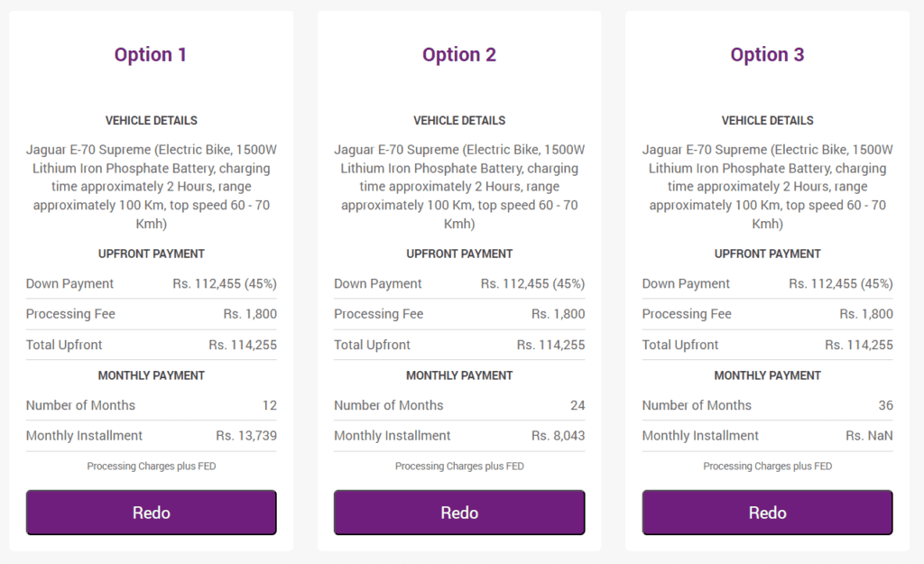924x564 pixels.
Task: Click the Rs. NaN monthly installment value
Action: (x=869, y=436)
